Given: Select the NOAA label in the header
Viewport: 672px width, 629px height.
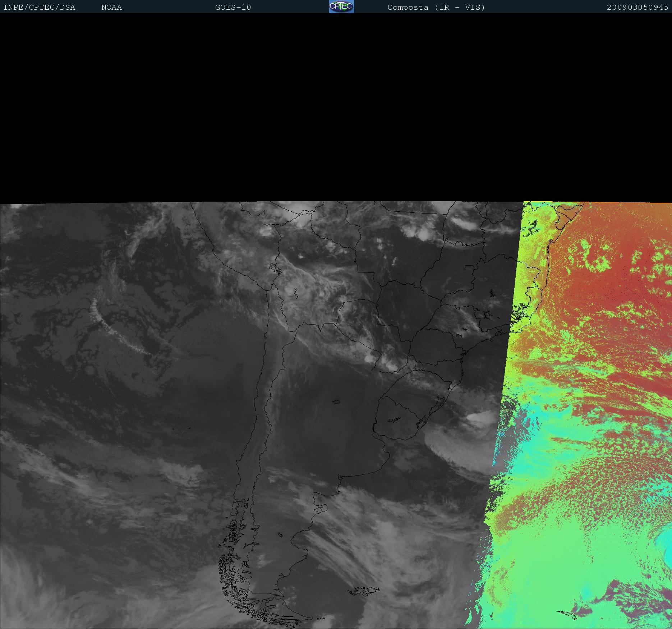Looking at the screenshot, I should 112,8.
